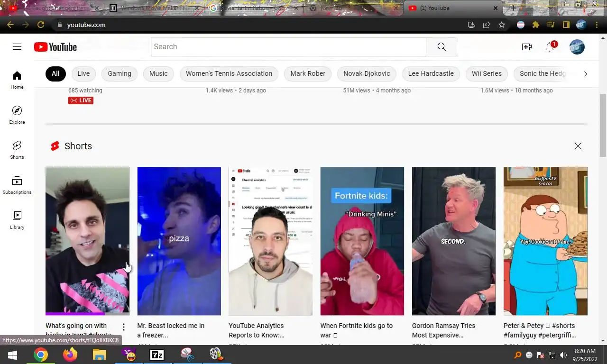Image resolution: width=607 pixels, height=364 pixels.
Task: Choose the Mark Rober chip
Action: [308, 73]
